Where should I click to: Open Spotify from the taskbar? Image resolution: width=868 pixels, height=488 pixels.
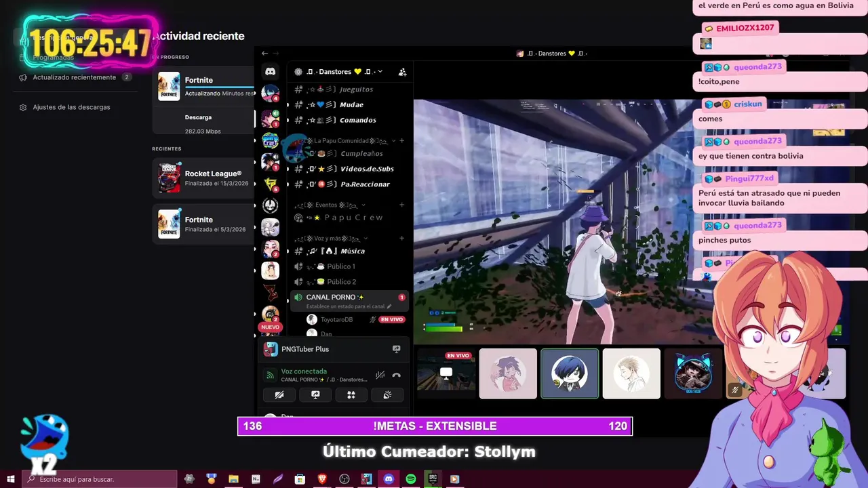click(410, 479)
